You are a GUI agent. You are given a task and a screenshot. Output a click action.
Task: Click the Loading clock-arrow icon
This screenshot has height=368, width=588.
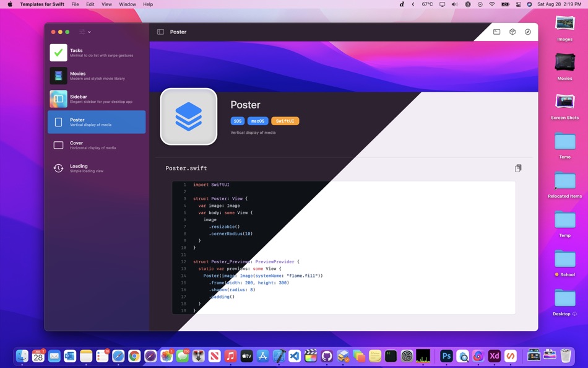(59, 169)
